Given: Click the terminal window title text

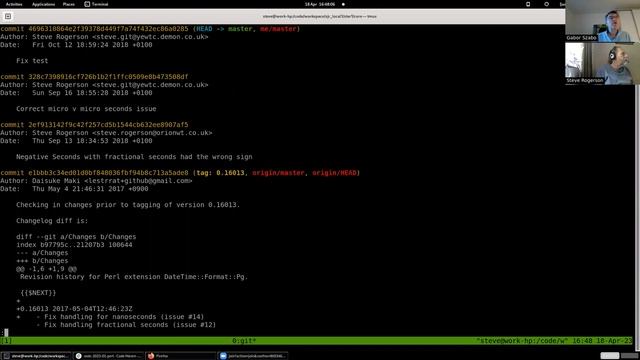Looking at the screenshot, I should pos(320,16).
